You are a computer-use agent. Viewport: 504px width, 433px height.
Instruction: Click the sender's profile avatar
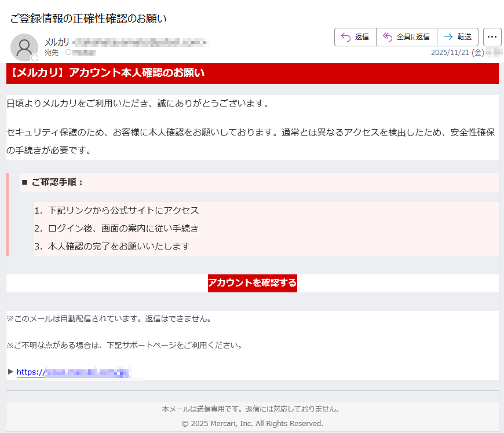click(24, 47)
